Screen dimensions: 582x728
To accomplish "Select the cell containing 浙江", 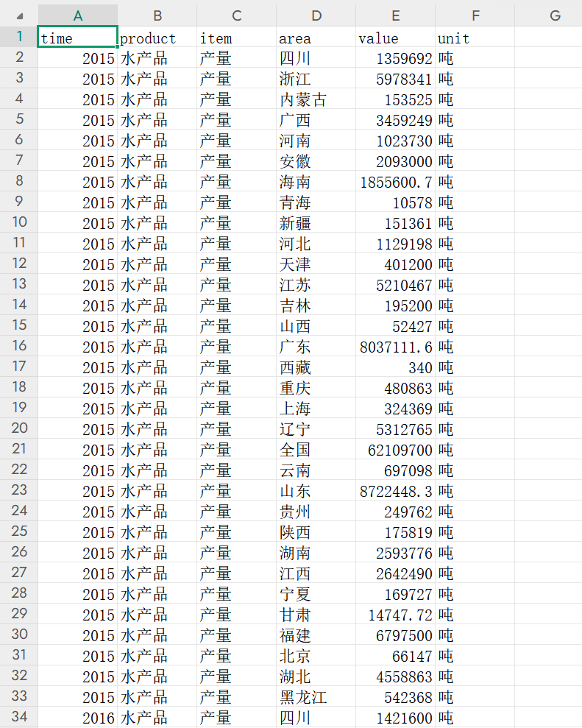I will tap(316, 78).
